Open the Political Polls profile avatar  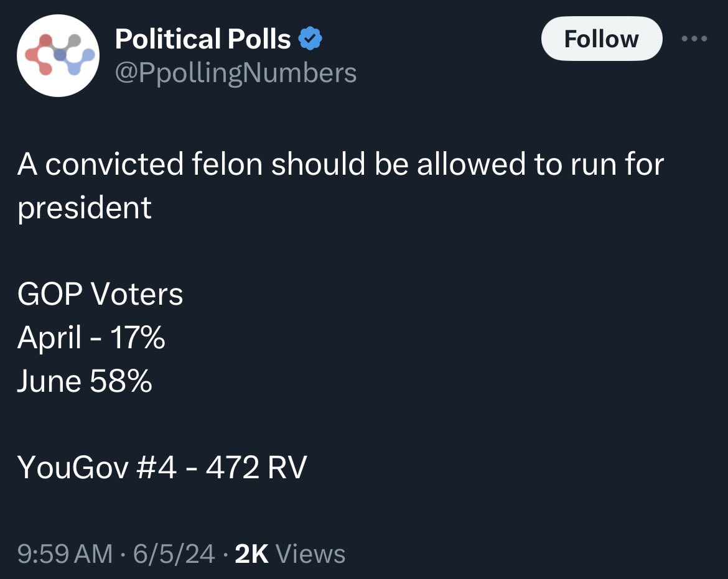point(58,55)
